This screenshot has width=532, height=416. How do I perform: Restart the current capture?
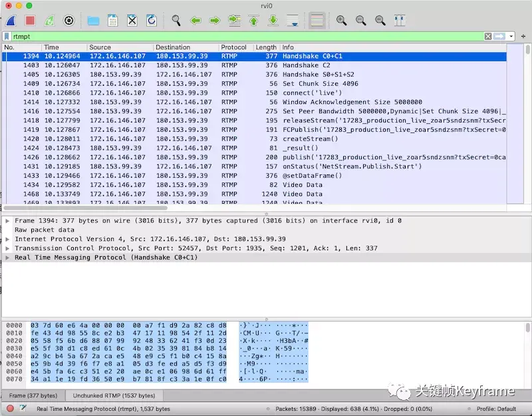click(x=49, y=21)
